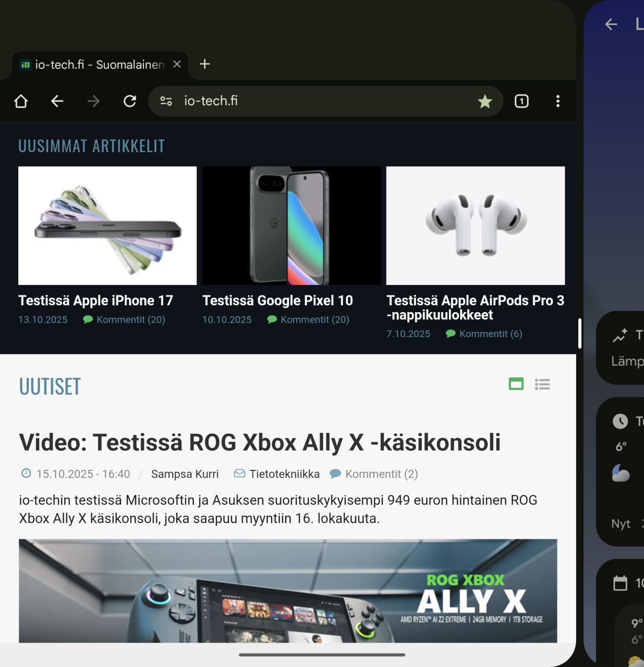Open tab switcher showing 1 tab
Screen dimensions: 644x667
pyautogui.click(x=521, y=101)
